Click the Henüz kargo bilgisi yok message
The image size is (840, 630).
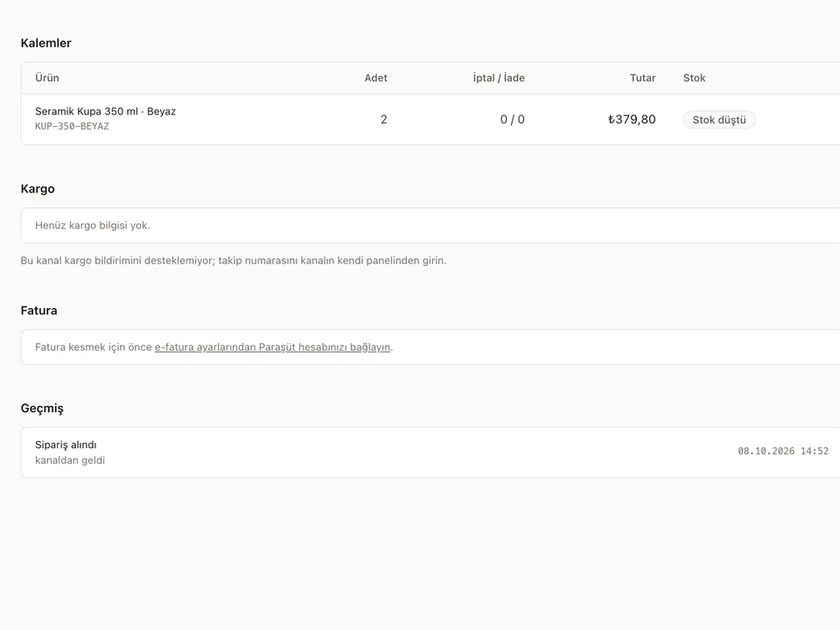(93, 226)
